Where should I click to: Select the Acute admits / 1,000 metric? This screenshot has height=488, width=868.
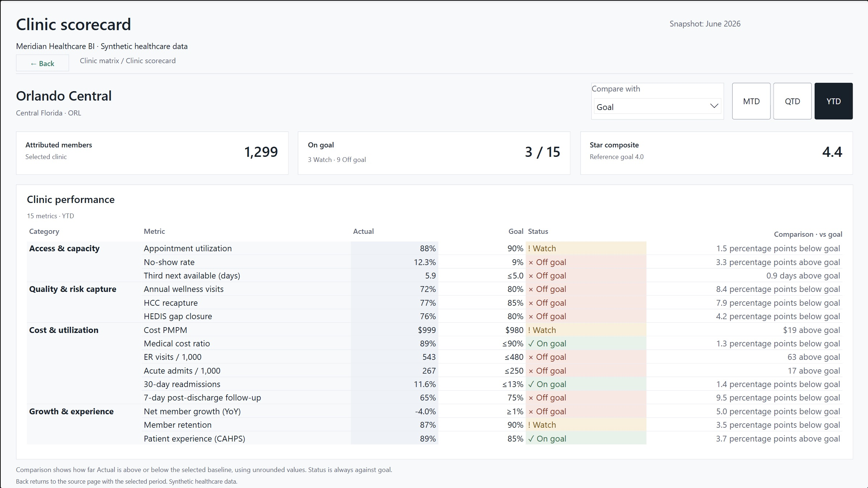pyautogui.click(x=182, y=371)
